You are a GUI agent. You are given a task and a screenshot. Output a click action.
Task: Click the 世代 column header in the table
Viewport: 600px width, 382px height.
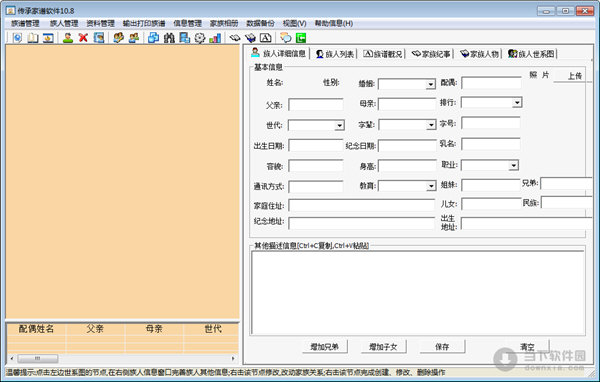[213, 329]
